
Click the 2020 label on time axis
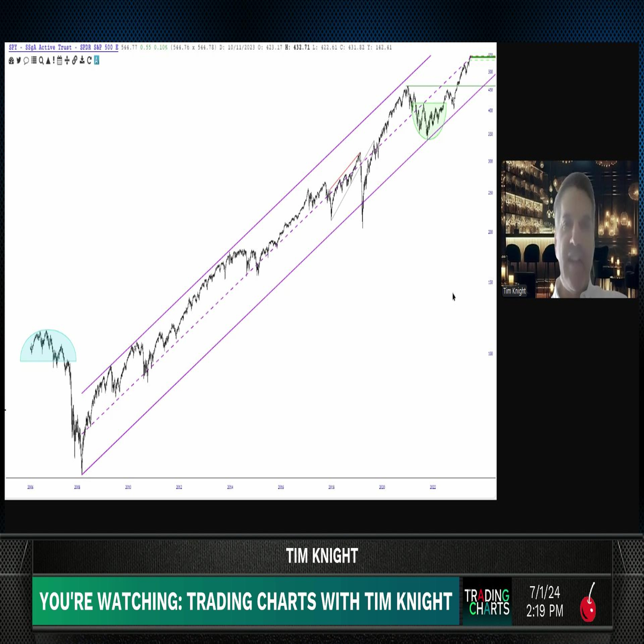click(382, 487)
